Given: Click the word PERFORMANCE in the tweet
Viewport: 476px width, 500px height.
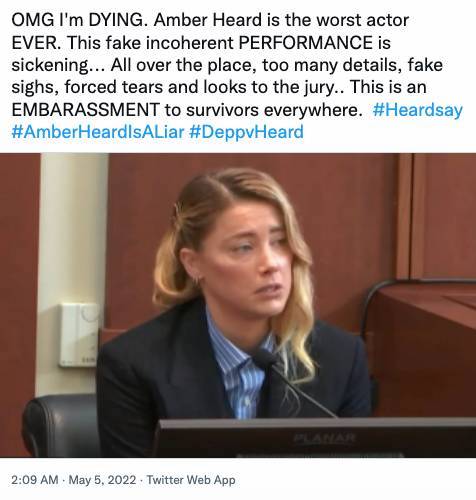Looking at the screenshot, I should coord(306,43).
